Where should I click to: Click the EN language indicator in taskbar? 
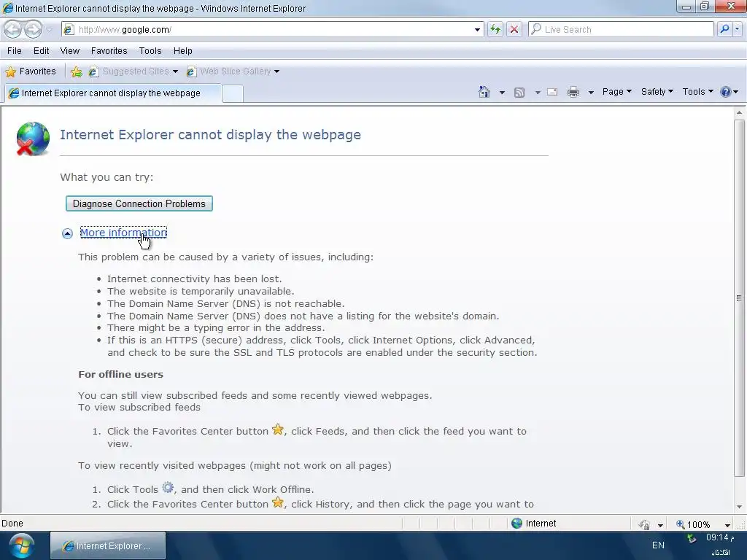659,545
